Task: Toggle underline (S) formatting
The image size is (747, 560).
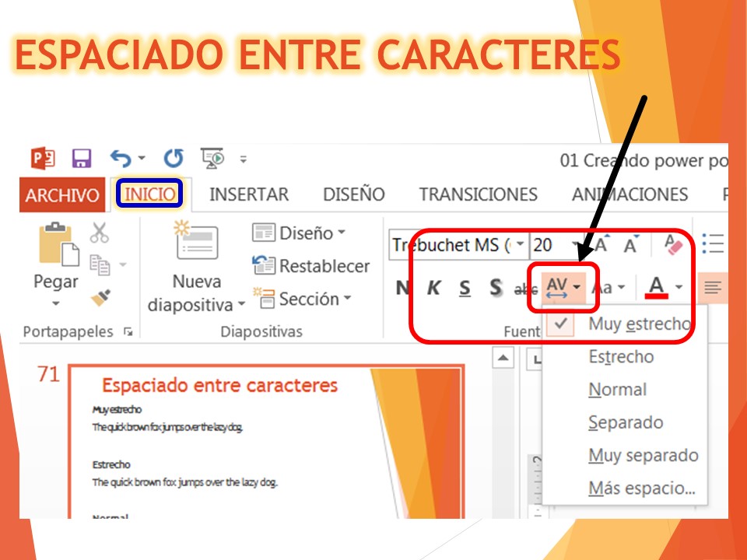Action: (x=465, y=288)
